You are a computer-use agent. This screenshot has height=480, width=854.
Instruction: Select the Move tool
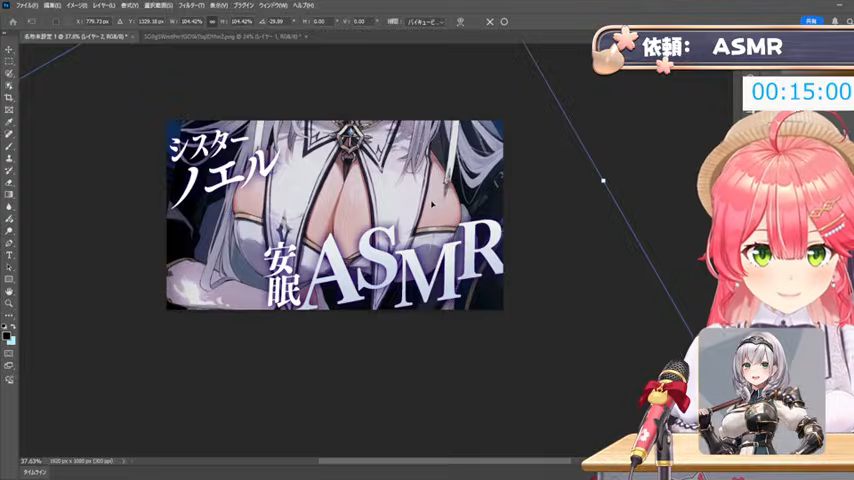9,50
